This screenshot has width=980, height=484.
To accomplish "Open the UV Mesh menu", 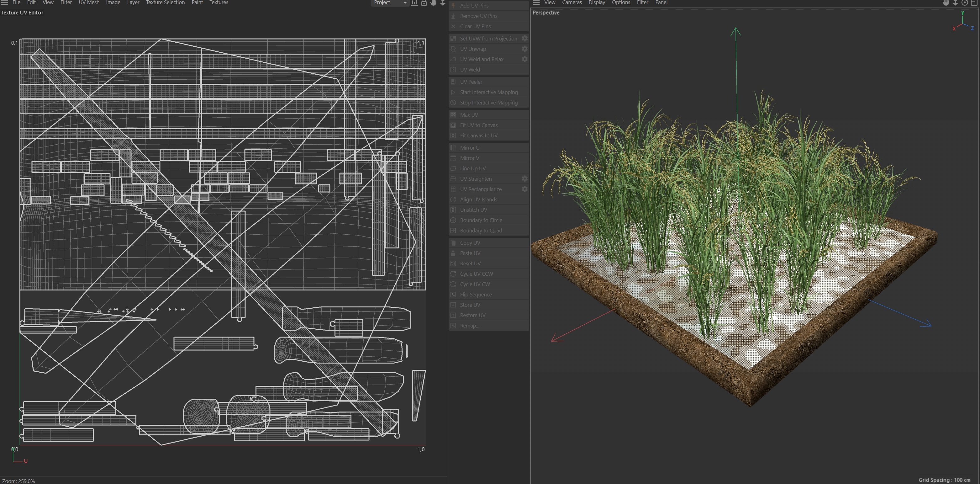I will (x=89, y=3).
